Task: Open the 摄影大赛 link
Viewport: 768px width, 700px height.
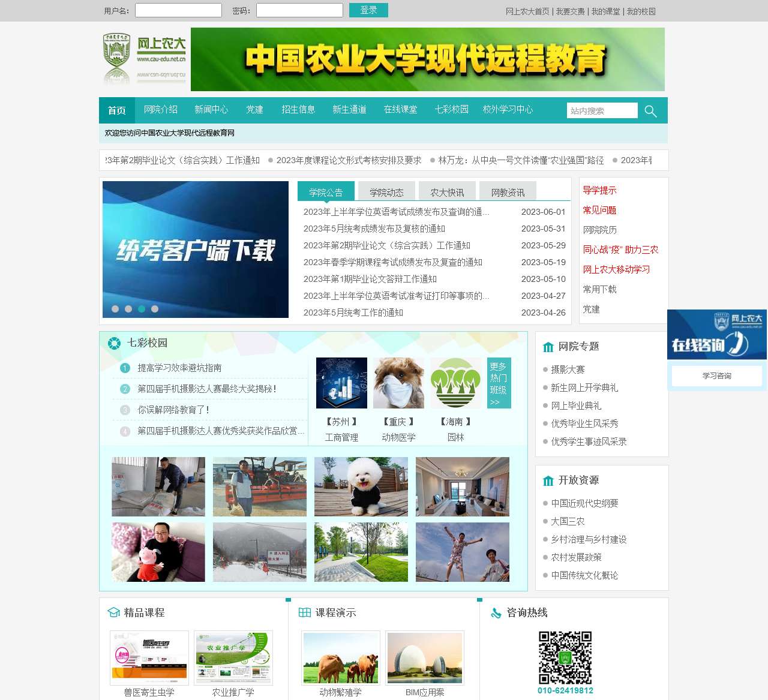Action: pos(568,369)
